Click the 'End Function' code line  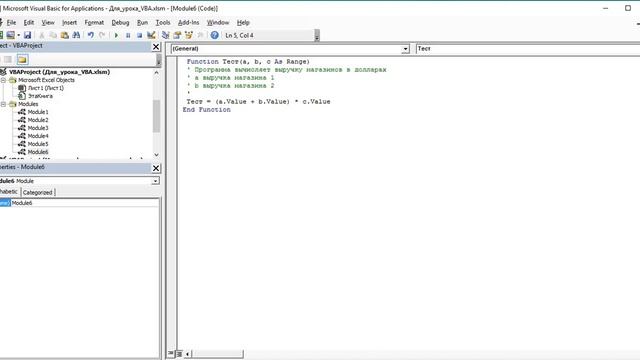click(207, 110)
